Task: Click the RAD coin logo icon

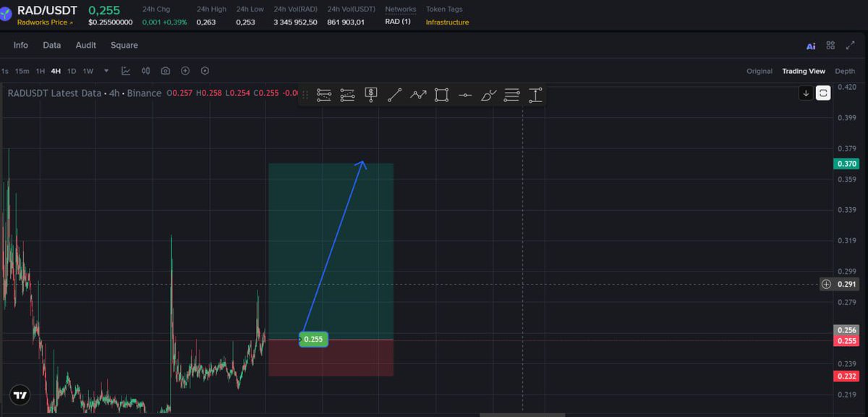Action: pyautogui.click(x=6, y=14)
